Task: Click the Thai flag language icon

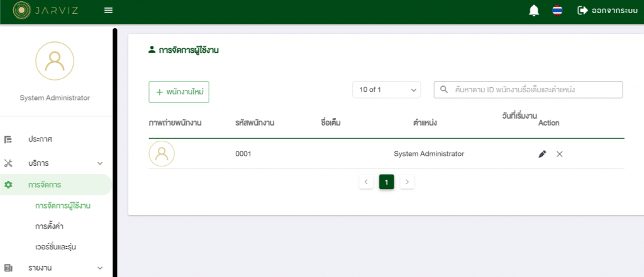Action: [557, 11]
